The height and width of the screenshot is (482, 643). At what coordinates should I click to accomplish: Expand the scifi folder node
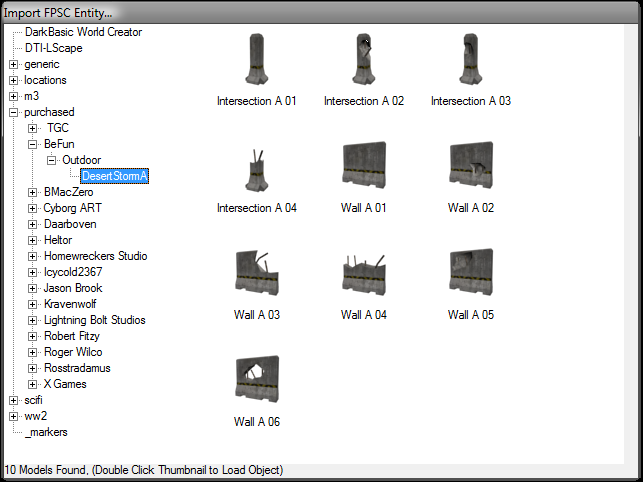click(14, 400)
